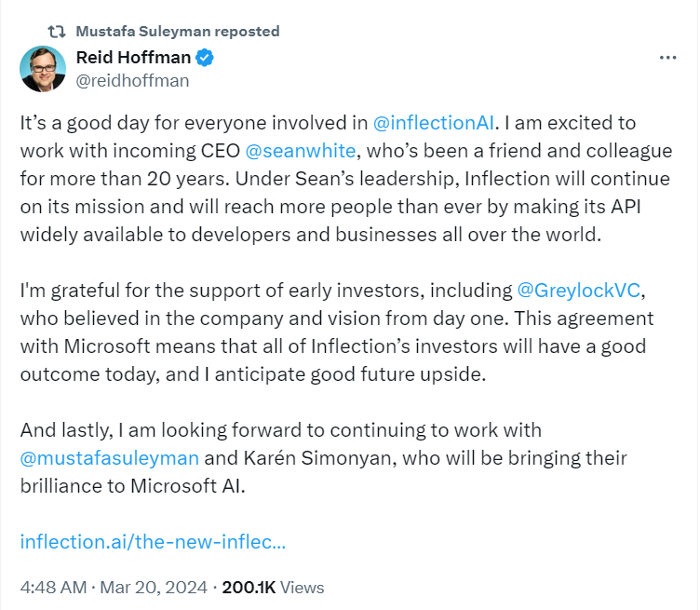Screen dimensions: 700x610
Task: Click the Mar 20, 2024 date text
Action: 153,588
